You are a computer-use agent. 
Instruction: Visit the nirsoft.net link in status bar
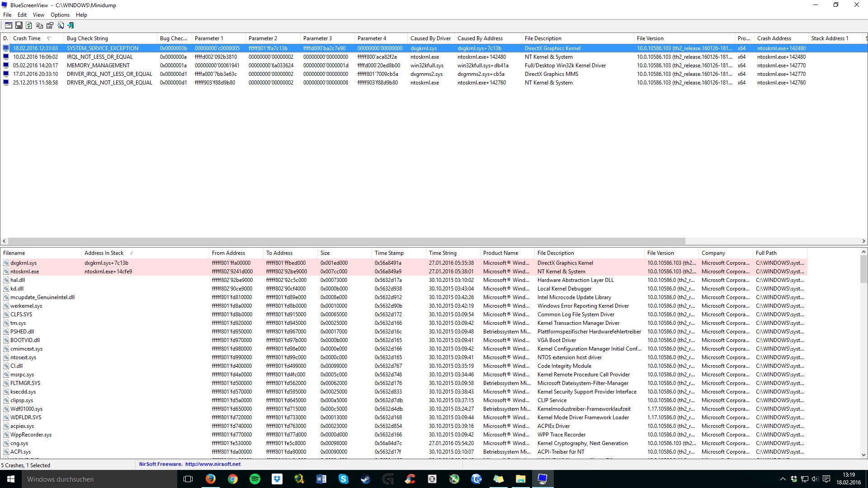point(212,464)
